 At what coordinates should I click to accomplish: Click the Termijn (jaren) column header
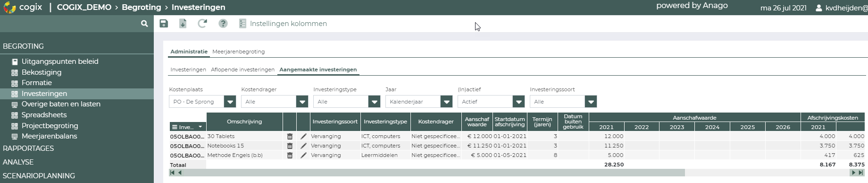[x=542, y=122]
